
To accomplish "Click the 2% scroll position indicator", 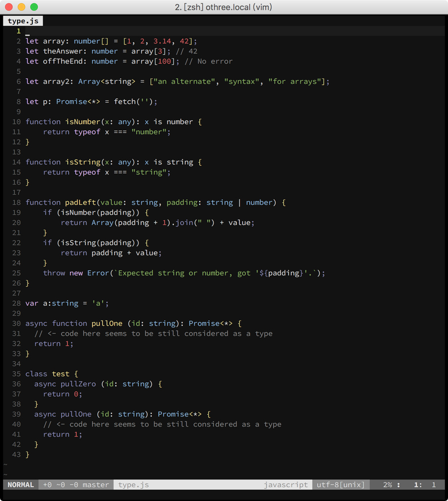I will pos(387,484).
